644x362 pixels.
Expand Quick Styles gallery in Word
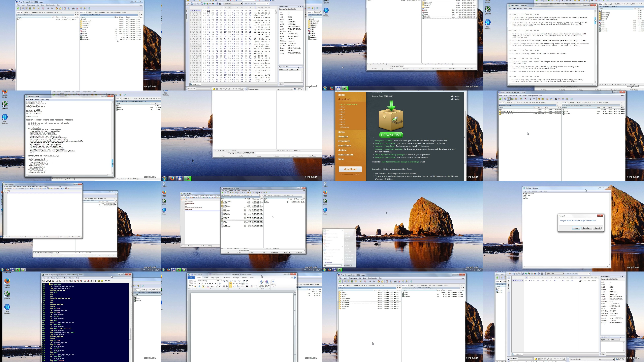click(261, 284)
